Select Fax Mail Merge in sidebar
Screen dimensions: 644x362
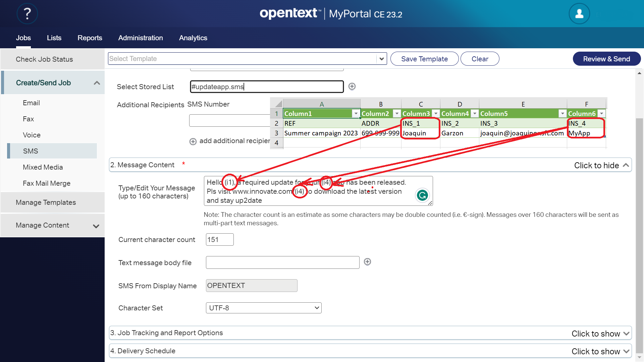click(47, 183)
